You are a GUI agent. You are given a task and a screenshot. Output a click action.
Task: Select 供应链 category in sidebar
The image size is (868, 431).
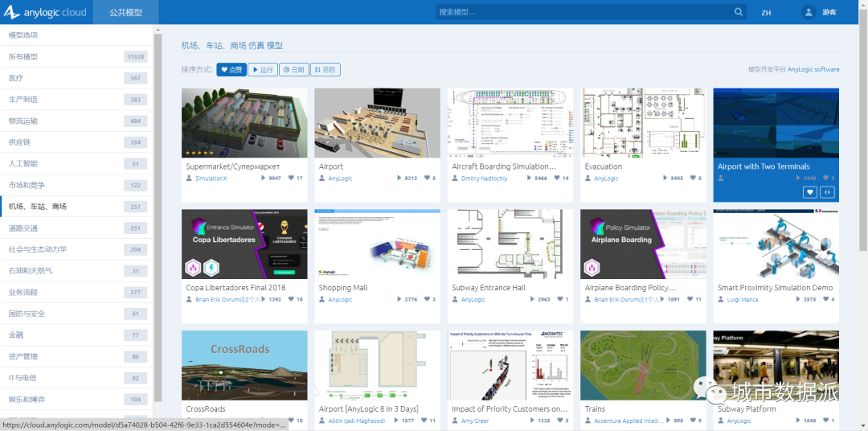[77, 142]
